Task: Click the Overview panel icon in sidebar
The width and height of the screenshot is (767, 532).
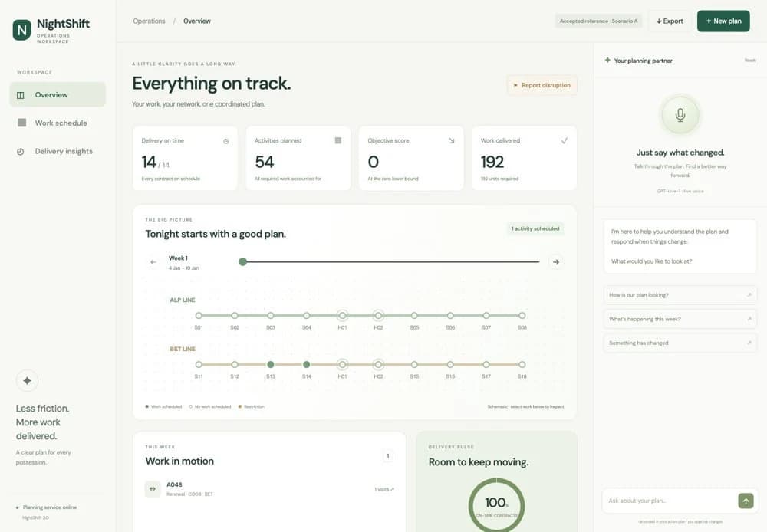Action: [21, 95]
